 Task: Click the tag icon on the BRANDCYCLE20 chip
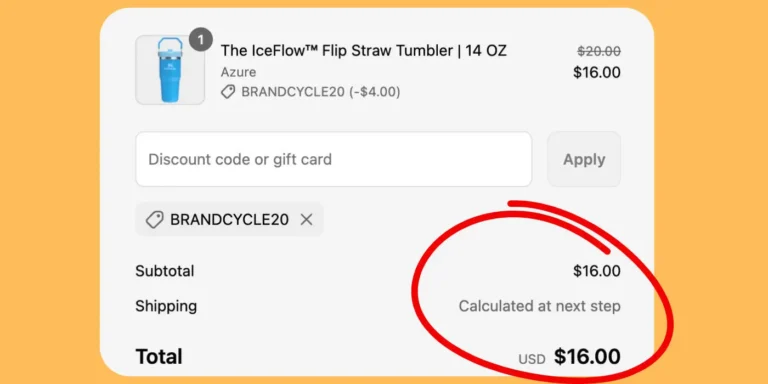(155, 220)
